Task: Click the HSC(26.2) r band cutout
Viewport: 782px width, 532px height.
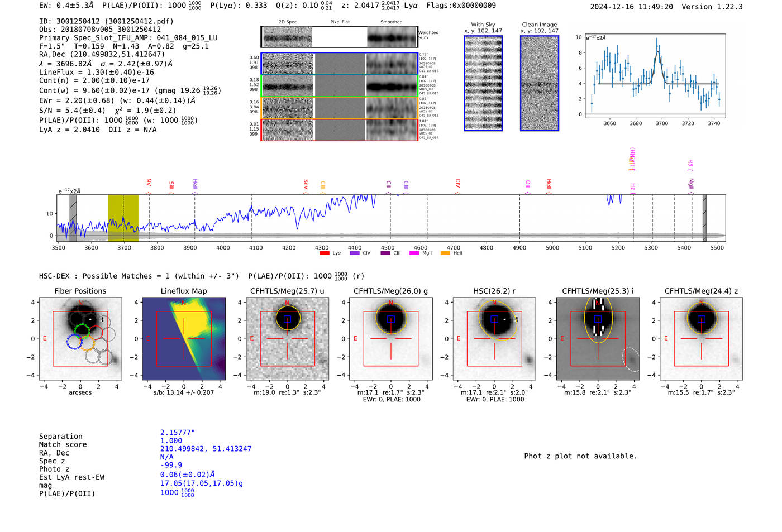Action: tap(494, 339)
